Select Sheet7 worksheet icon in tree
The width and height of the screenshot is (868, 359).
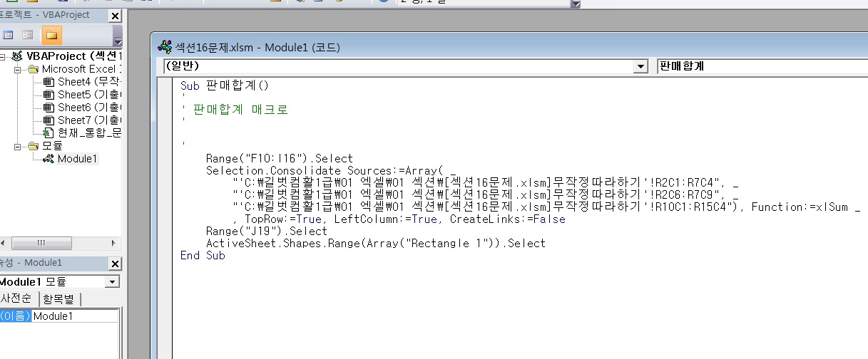click(x=48, y=120)
